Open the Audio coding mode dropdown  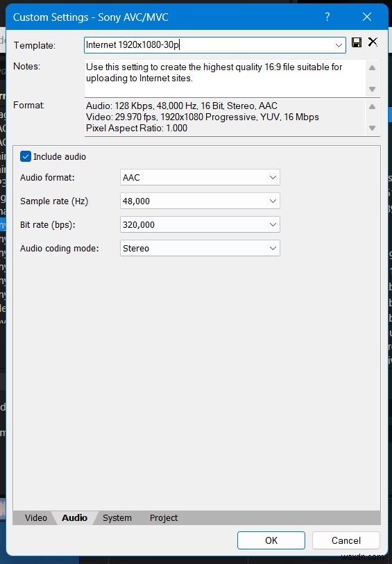tap(200, 248)
